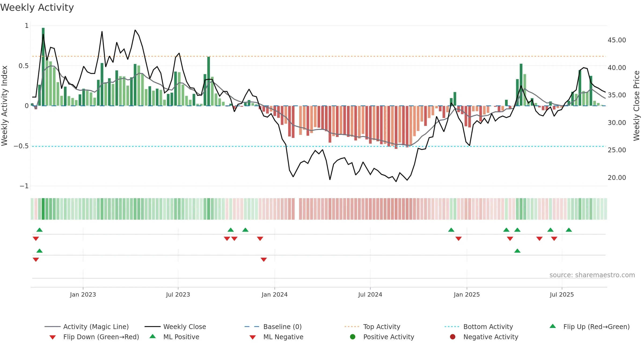This screenshot has height=362, width=644.
Task: Click the Jan 2023 x-axis label
Action: (83, 294)
